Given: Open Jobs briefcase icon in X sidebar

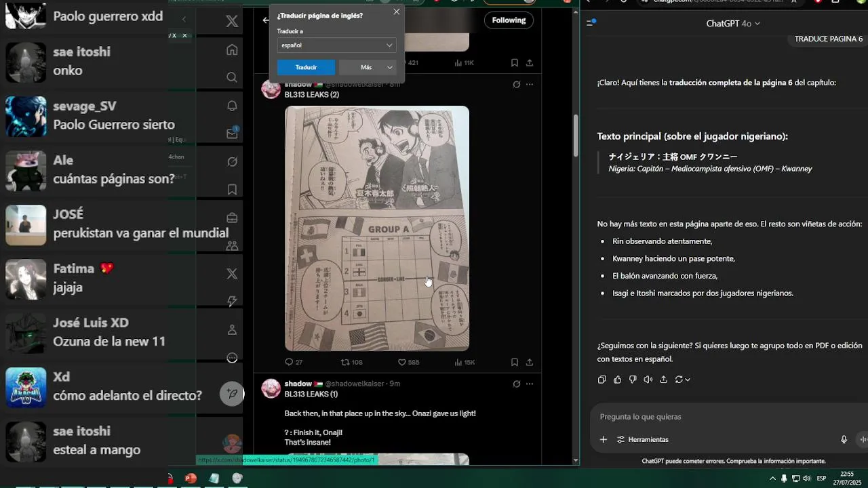Looking at the screenshot, I should tap(232, 218).
